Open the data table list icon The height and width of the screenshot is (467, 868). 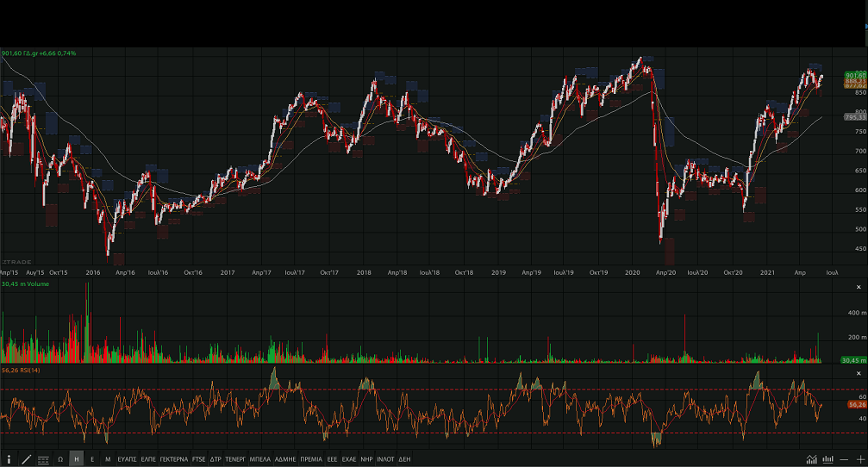point(43,459)
